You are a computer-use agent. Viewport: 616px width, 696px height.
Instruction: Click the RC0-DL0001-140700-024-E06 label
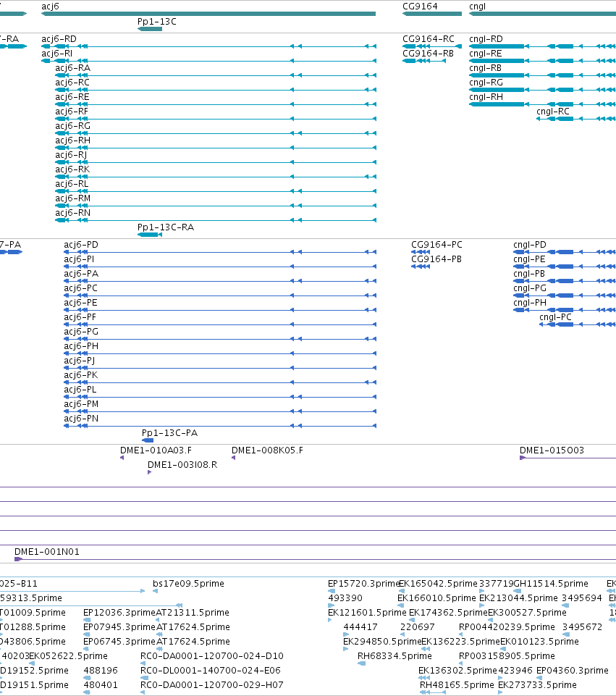pyautogui.click(x=211, y=671)
